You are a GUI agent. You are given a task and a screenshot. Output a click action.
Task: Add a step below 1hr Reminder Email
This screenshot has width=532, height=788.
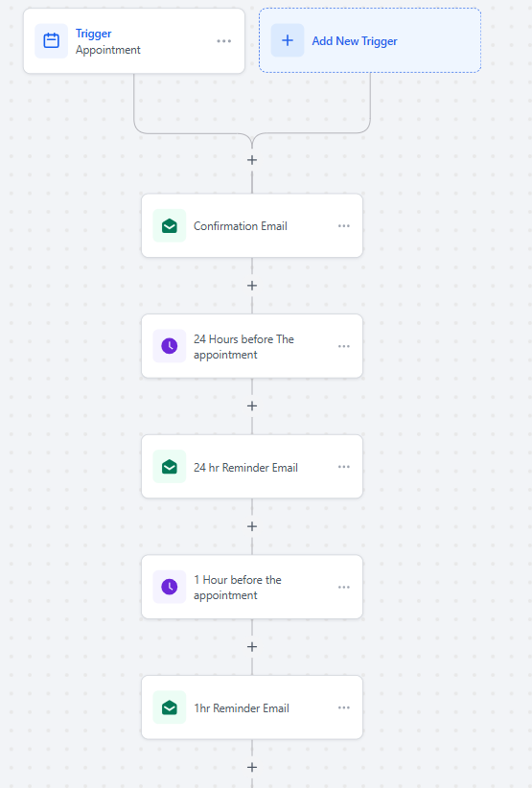pyautogui.click(x=252, y=768)
